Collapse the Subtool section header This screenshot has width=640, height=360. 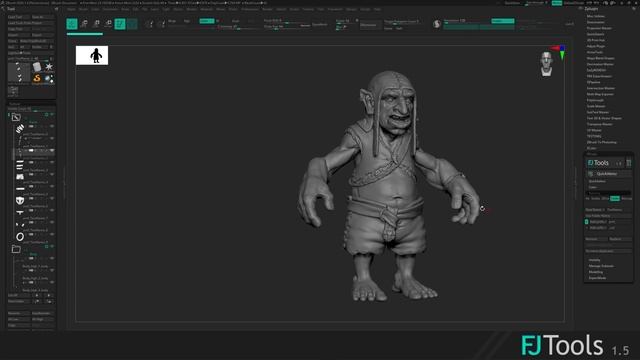[x=14, y=104]
